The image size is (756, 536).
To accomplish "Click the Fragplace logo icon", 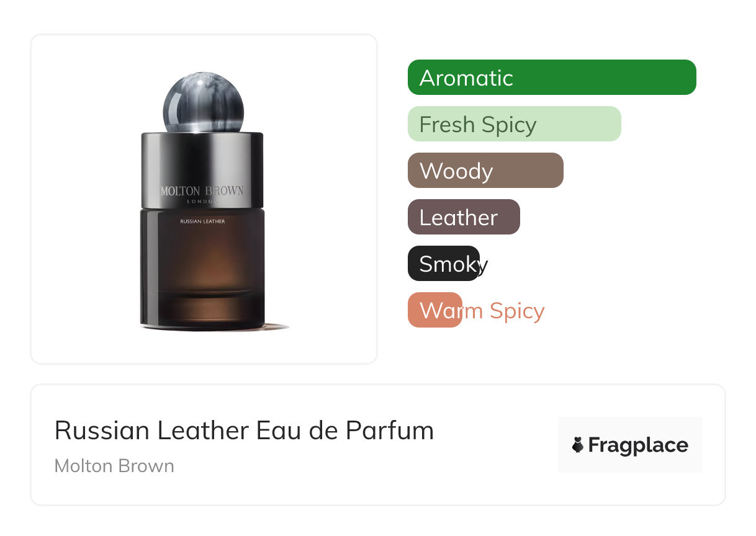I will 578,445.
